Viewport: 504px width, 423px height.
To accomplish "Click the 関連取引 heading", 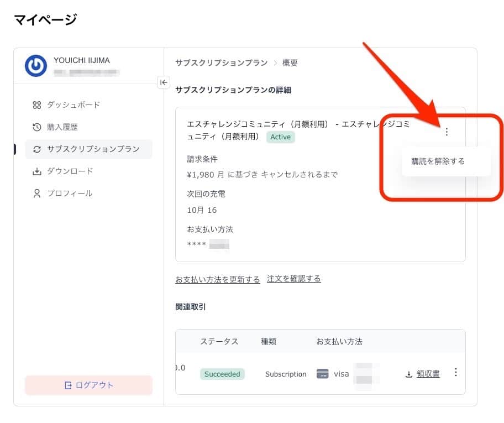I will [x=191, y=307].
